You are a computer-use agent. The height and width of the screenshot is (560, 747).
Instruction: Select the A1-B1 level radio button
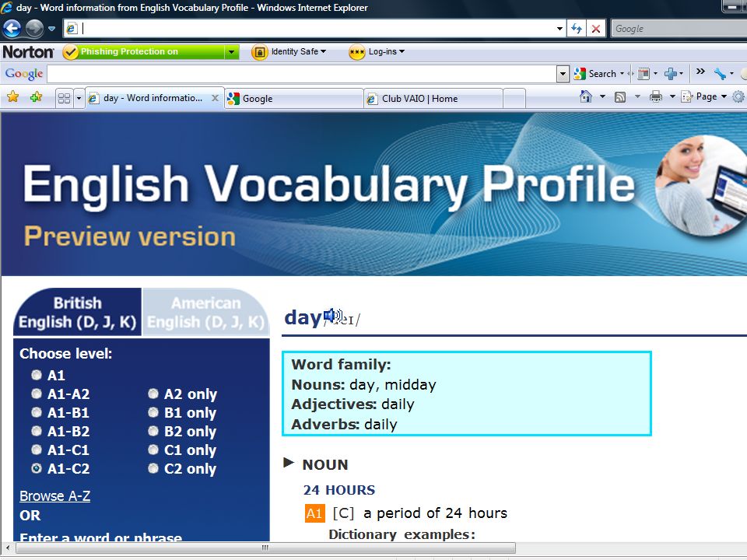[x=37, y=412]
